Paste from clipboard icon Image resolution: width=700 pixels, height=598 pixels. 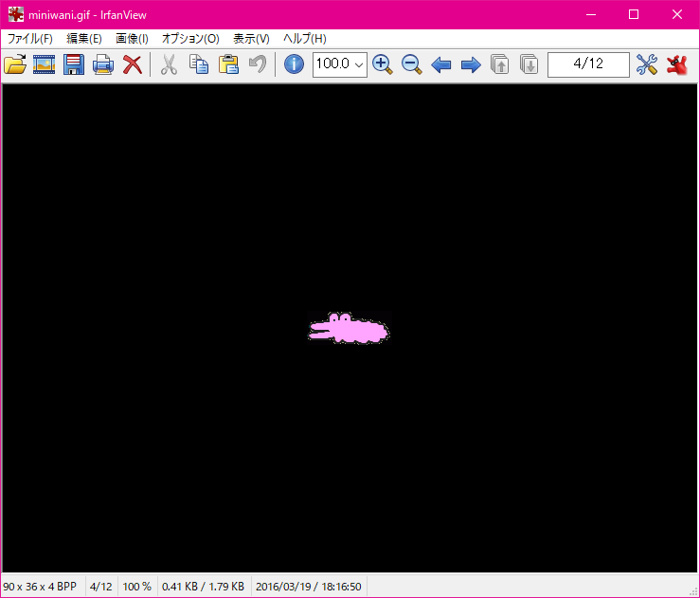pos(228,64)
